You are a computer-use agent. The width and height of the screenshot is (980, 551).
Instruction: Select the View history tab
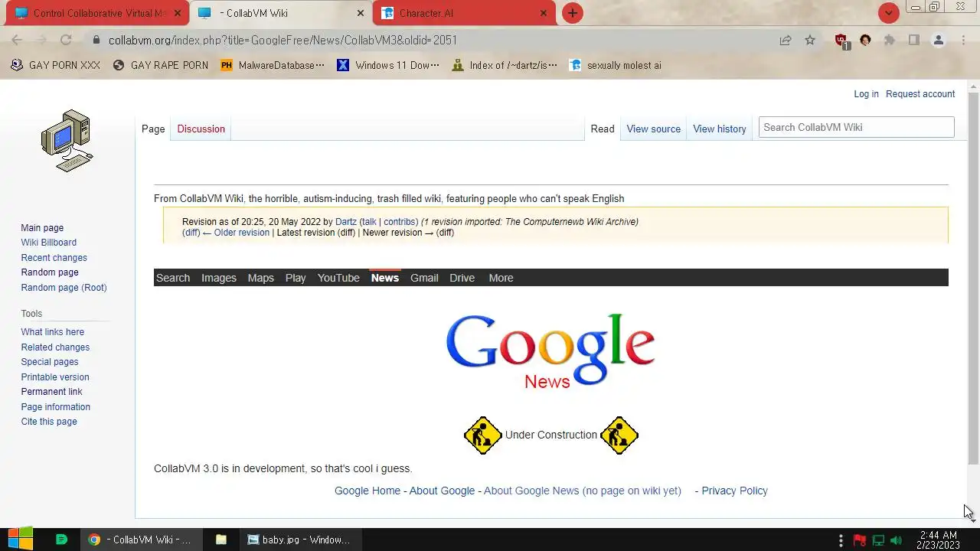pos(720,129)
